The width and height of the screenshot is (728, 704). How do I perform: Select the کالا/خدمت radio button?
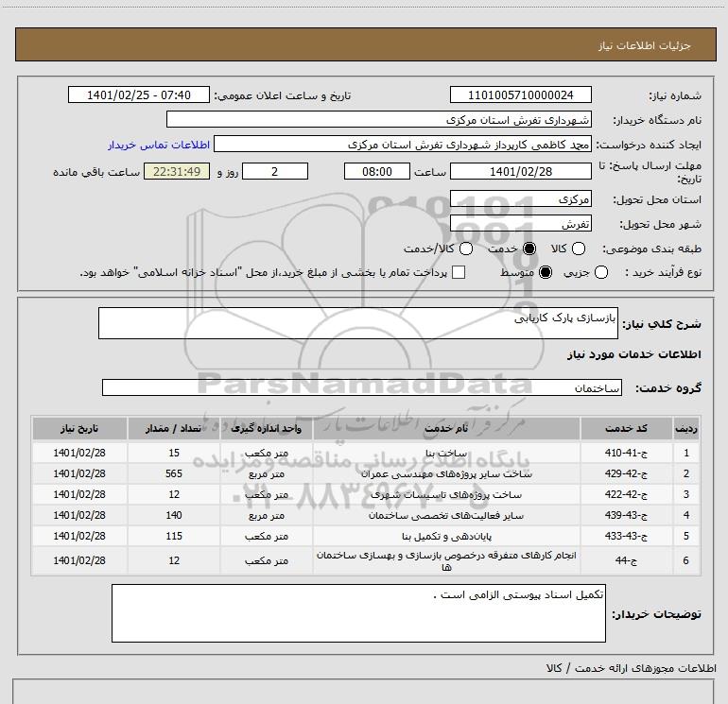[x=466, y=249]
